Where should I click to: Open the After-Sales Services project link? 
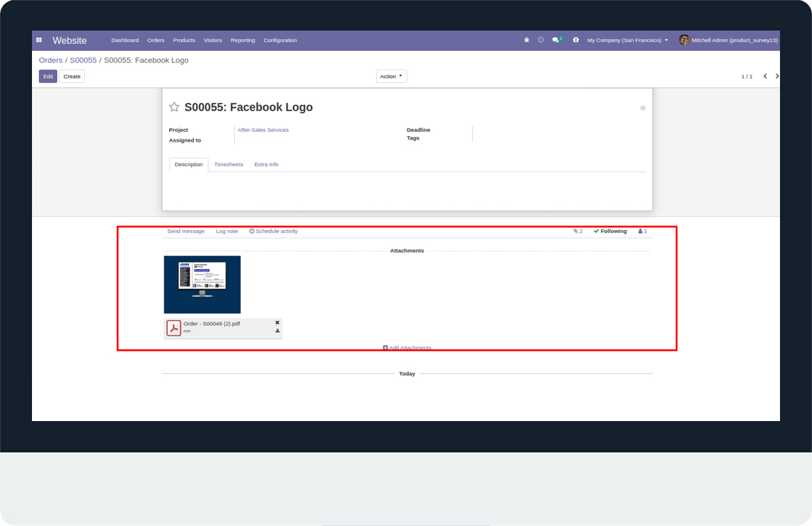(263, 130)
